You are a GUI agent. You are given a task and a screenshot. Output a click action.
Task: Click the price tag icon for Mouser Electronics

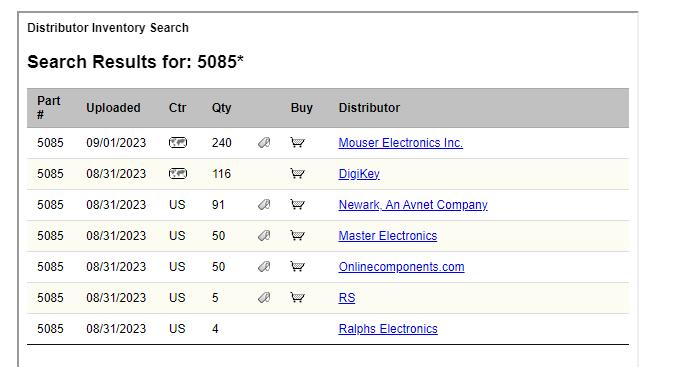264,142
